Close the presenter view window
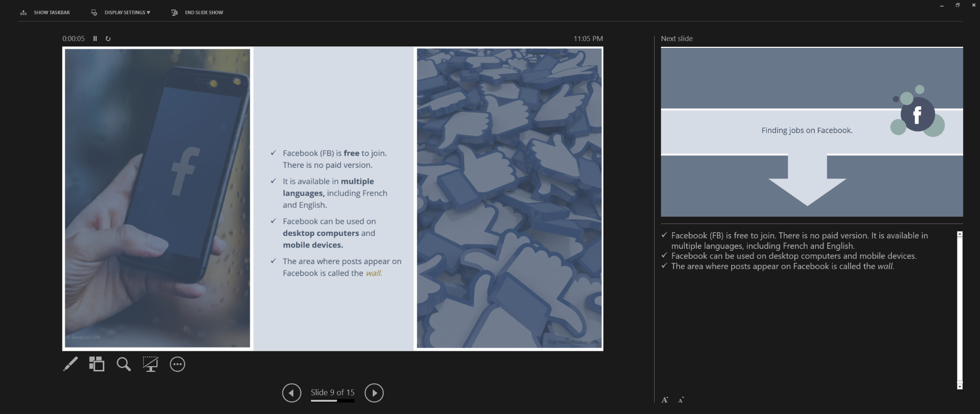 974,5
